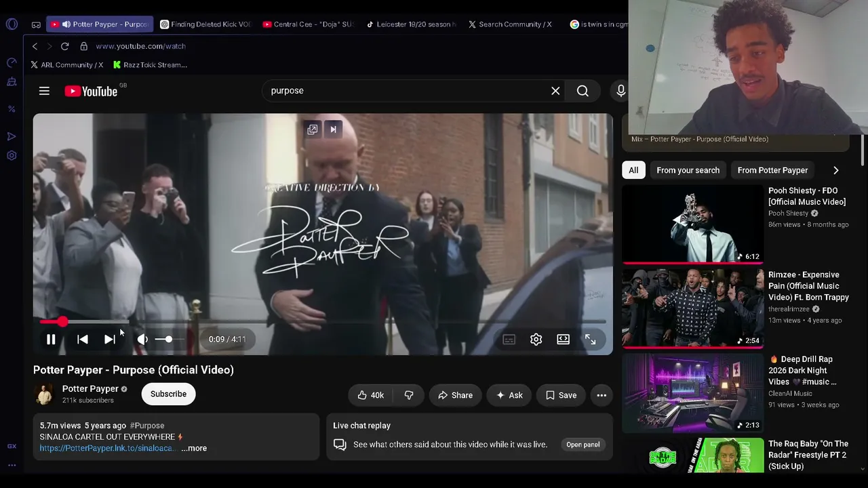Click the percent deals icon in sidebar
Image resolution: width=868 pixels, height=488 pixels.
pos(12,108)
